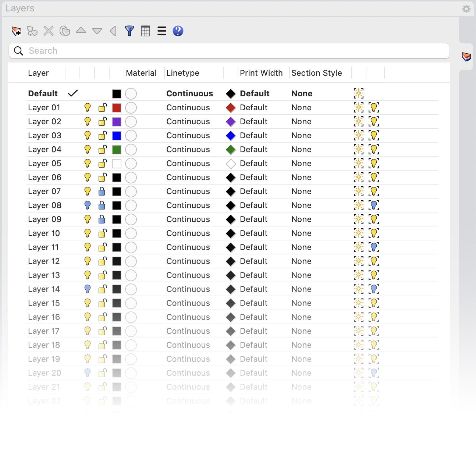Screen dimensions: 476x461
Task: Unlock Layer 07
Action: point(102,191)
